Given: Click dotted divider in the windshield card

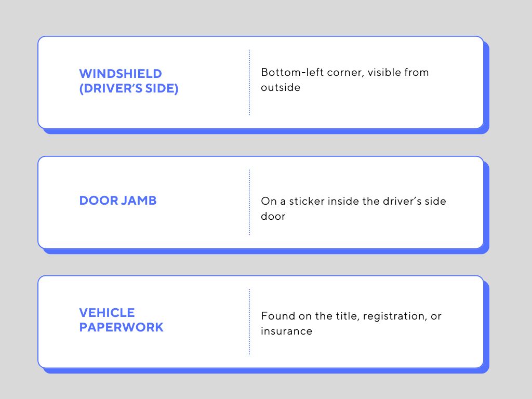Looking at the screenshot, I should tap(249, 83).
